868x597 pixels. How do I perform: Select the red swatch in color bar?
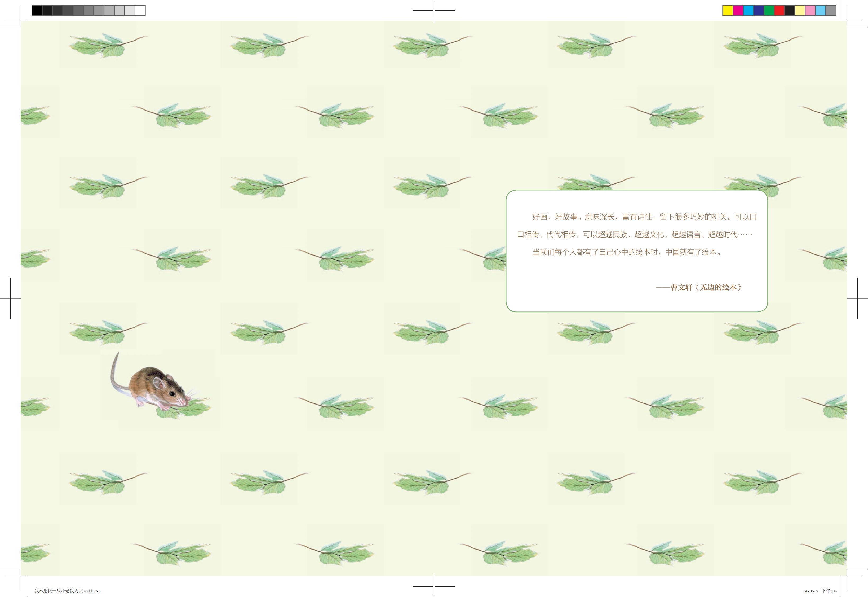[x=780, y=11]
